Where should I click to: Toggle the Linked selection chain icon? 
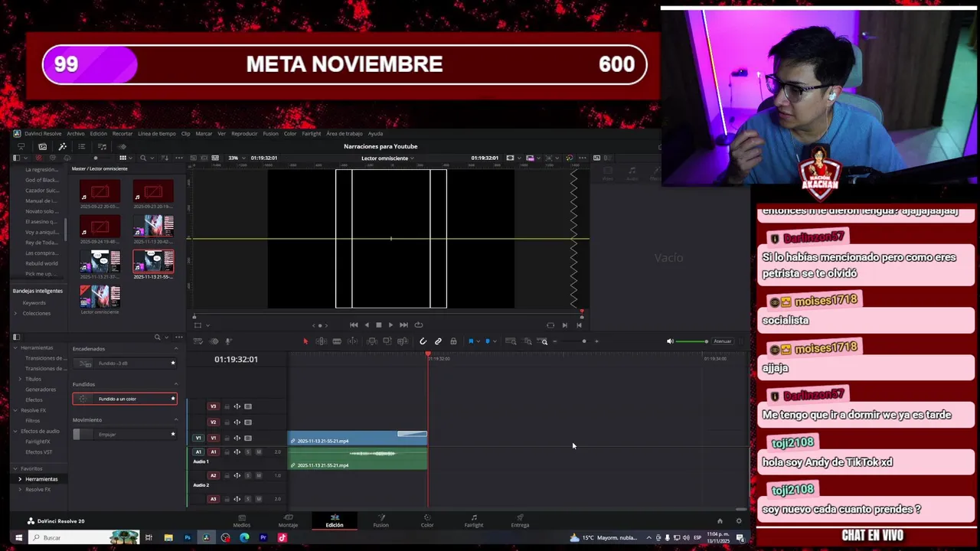click(438, 341)
